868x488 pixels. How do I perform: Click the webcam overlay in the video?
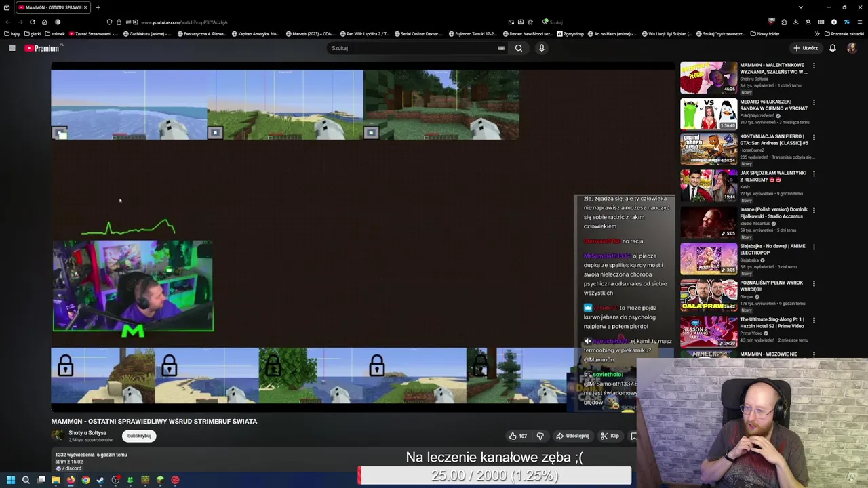133,285
